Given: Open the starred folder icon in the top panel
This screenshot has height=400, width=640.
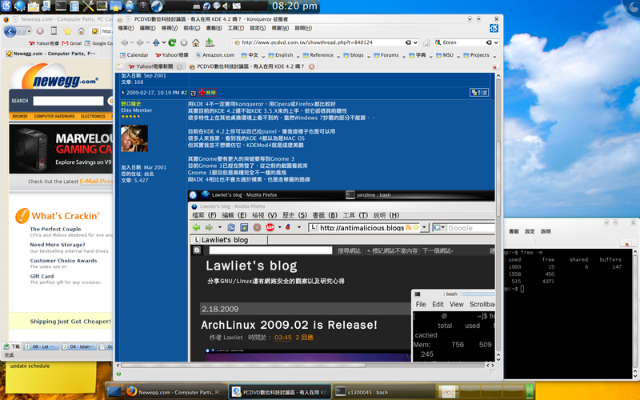Looking at the screenshot, I should click(x=116, y=6).
